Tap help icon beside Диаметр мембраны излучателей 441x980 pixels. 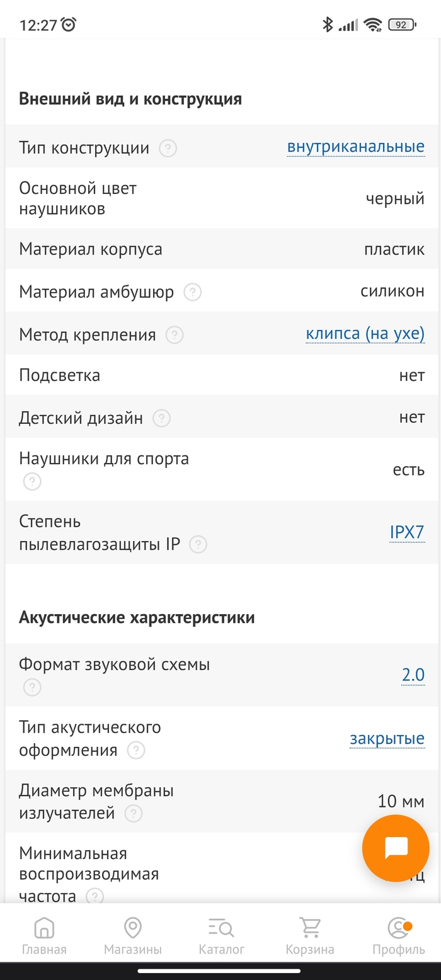pyautogui.click(x=133, y=814)
